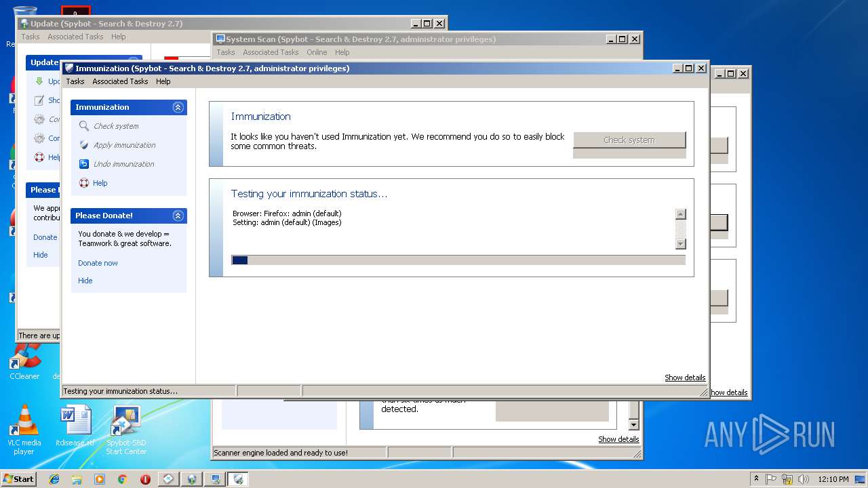Collapse the Immunization sidebar panel
This screenshot has width=868, height=488.
click(178, 107)
